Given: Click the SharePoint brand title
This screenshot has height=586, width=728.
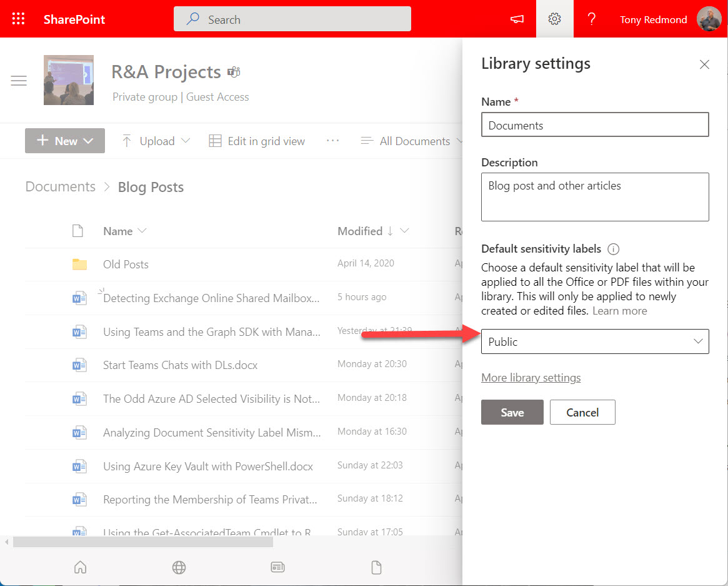Looking at the screenshot, I should tap(74, 19).
